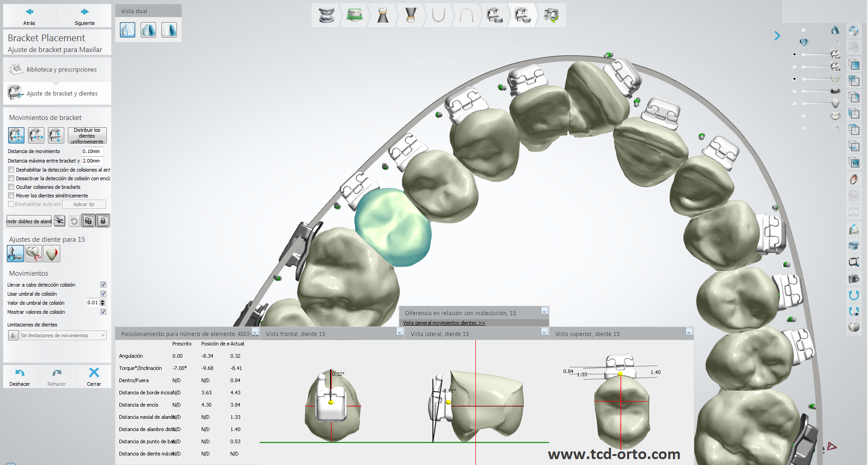The width and height of the screenshot is (868, 465).
Task: Click the Atrás back arrow
Action: pyautogui.click(x=29, y=12)
